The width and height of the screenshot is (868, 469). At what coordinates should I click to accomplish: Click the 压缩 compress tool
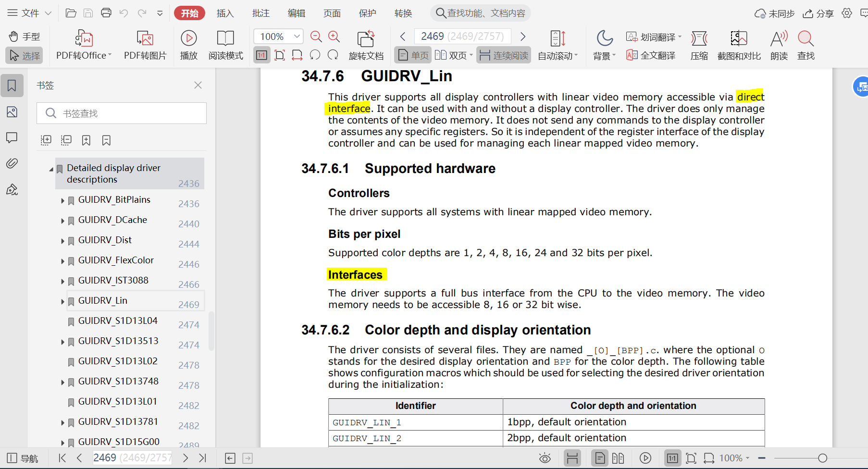[x=699, y=46]
